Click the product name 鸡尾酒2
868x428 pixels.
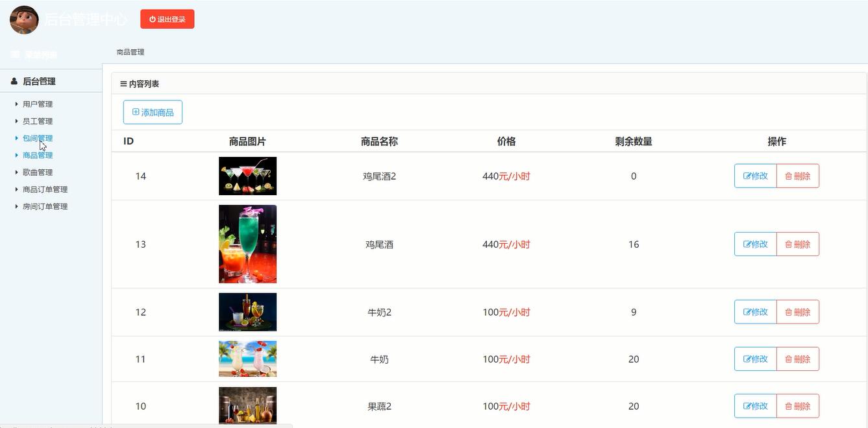click(379, 176)
